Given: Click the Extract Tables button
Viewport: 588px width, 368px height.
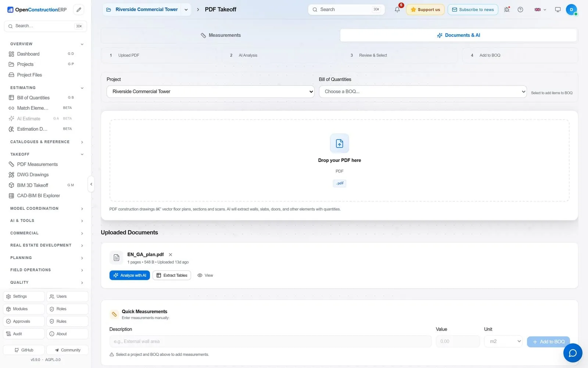Looking at the screenshot, I should click(172, 275).
